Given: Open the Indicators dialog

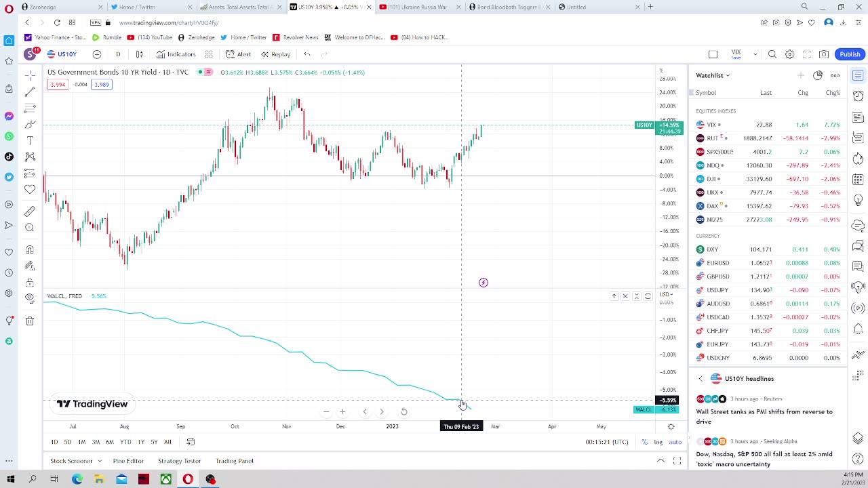Looking at the screenshot, I should (176, 54).
